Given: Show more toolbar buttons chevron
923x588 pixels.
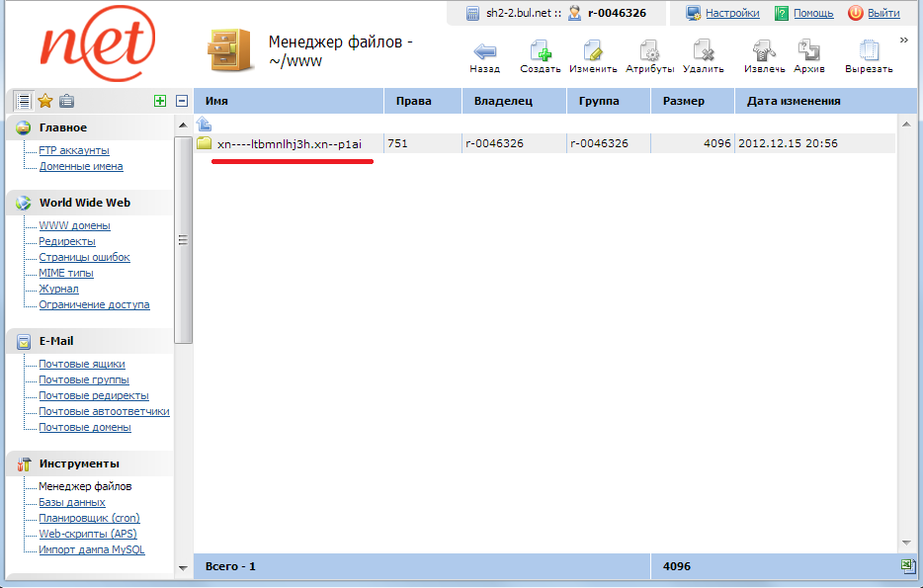Looking at the screenshot, I should 903,41.
